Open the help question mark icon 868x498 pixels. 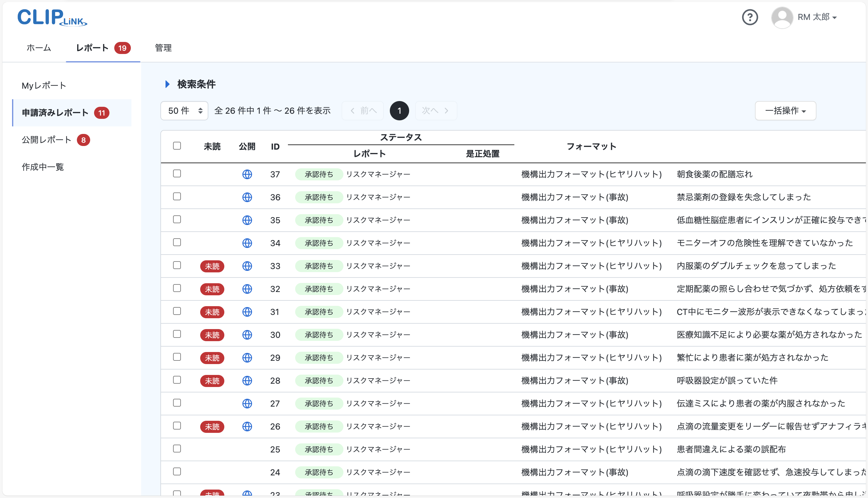tap(750, 17)
